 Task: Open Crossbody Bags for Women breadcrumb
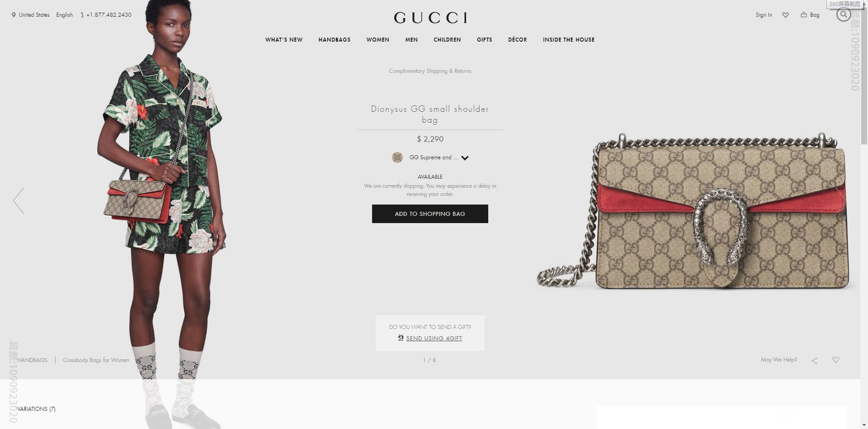(96, 360)
